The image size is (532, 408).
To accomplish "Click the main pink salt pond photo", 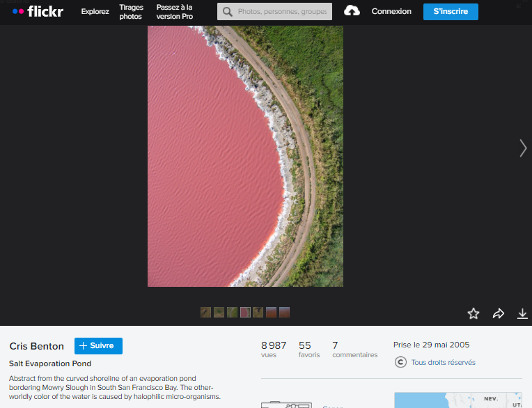I will point(245,157).
